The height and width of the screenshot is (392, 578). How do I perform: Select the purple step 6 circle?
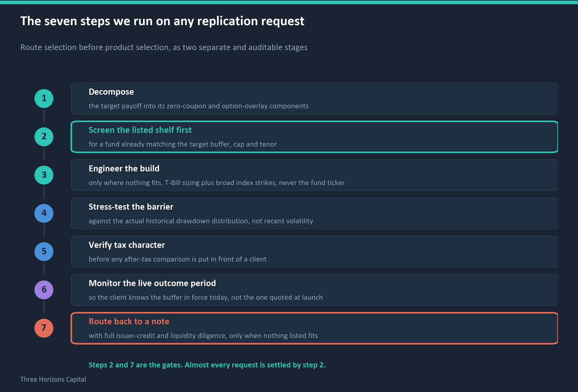click(44, 290)
